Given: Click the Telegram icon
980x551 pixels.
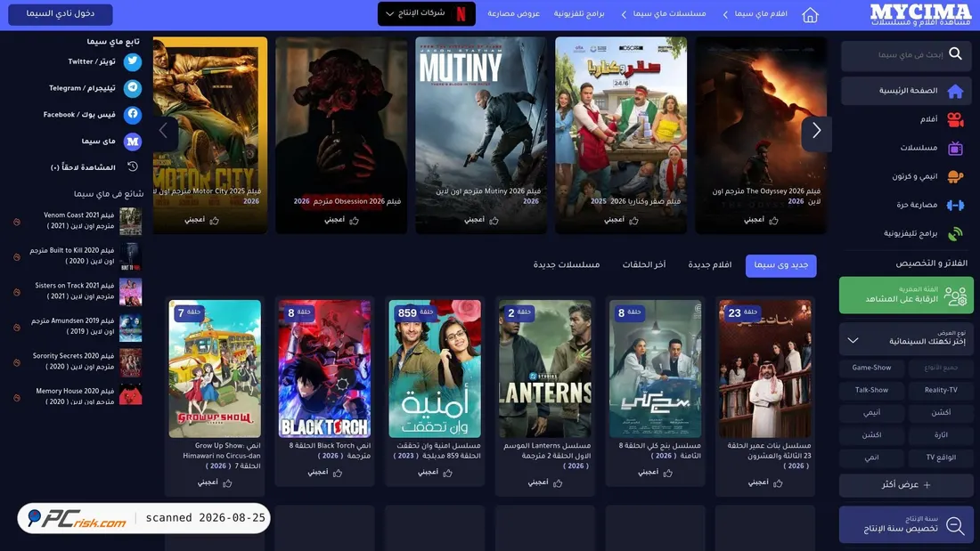Looking at the screenshot, I should pos(132,88).
